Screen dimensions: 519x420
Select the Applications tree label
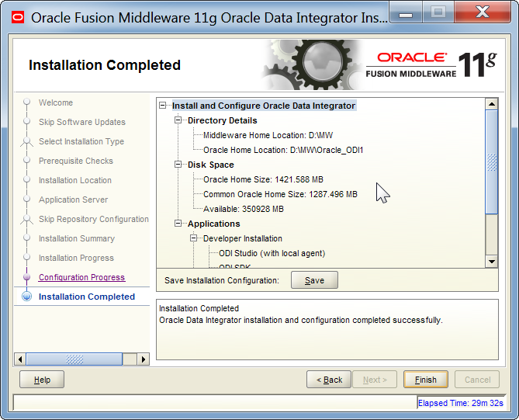pyautogui.click(x=214, y=224)
